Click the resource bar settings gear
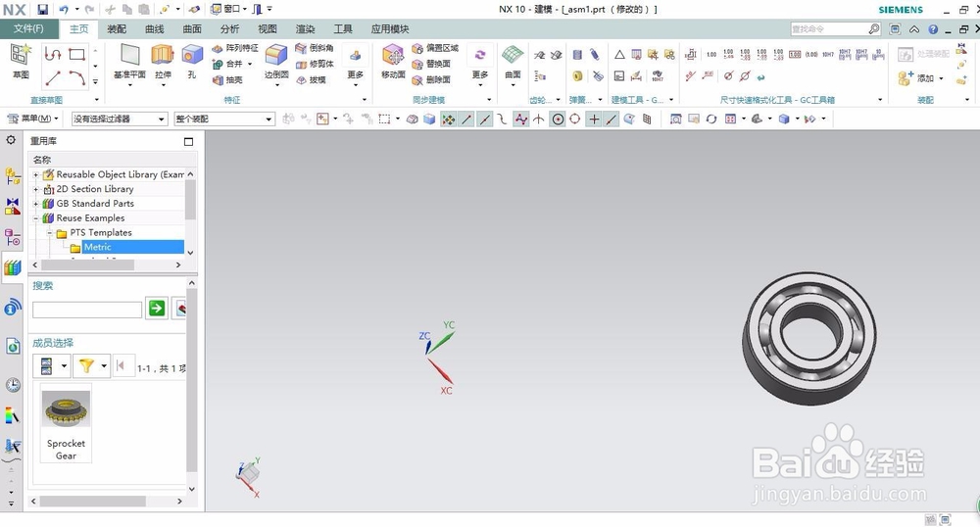Image resolution: width=980 pixels, height=527 pixels. [11, 140]
